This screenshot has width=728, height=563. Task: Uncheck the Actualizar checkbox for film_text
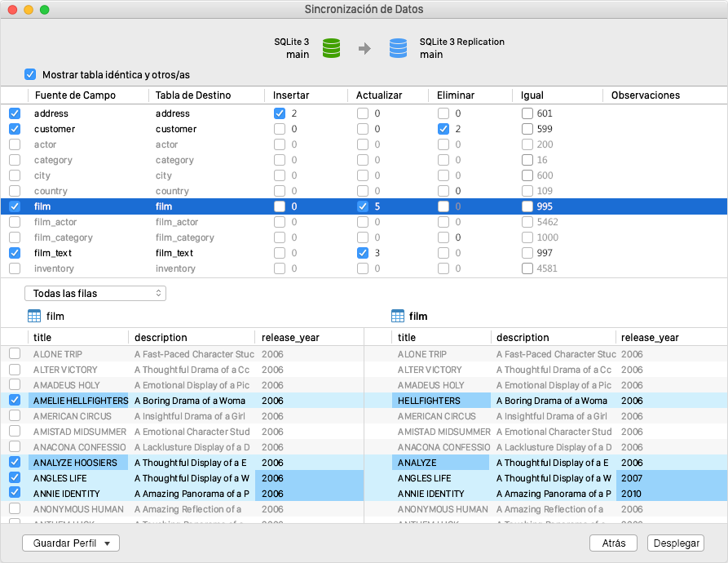pos(361,253)
